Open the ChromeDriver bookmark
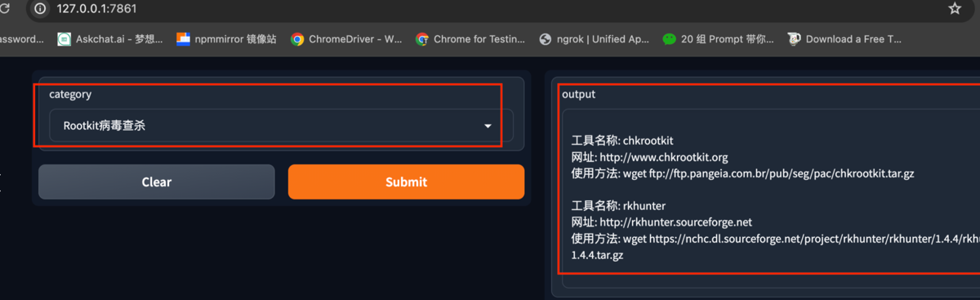980x300 pixels. point(346,38)
